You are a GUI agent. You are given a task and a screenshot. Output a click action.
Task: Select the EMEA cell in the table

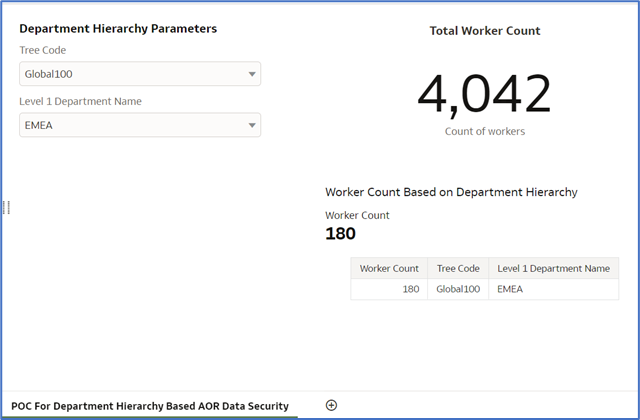tap(510, 289)
